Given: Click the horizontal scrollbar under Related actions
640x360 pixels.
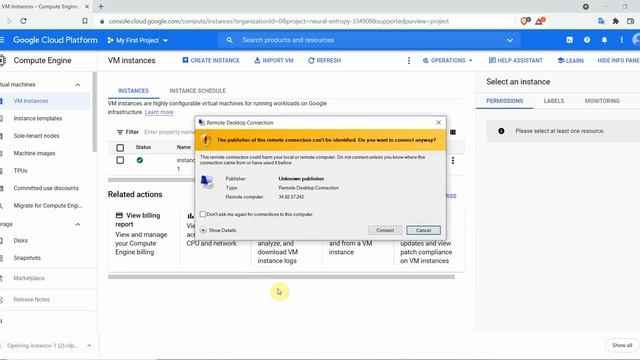Looking at the screenshot, I should [281, 277].
